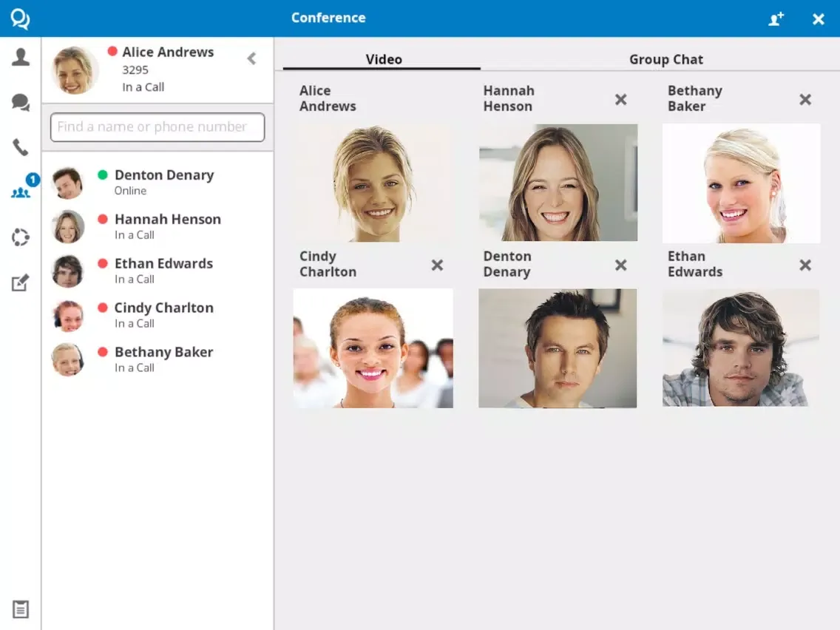Close the Conference panel
This screenshot has width=840, height=630.
pos(818,19)
